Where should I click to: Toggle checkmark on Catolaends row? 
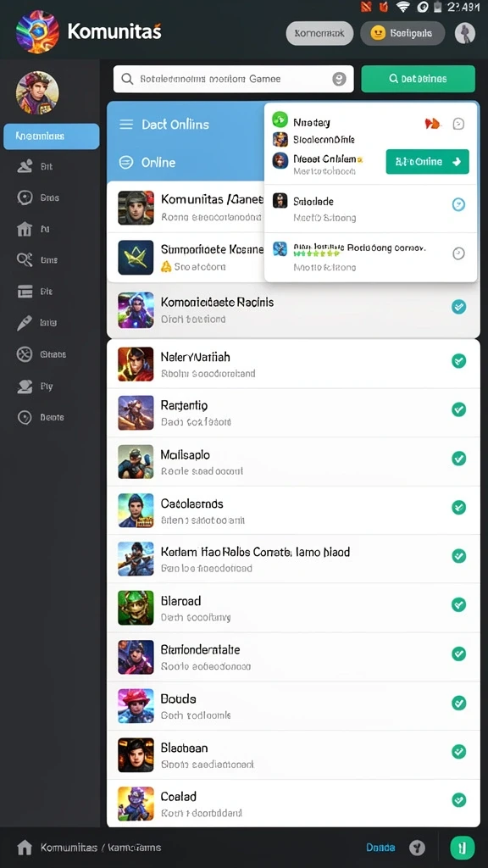[x=458, y=507]
